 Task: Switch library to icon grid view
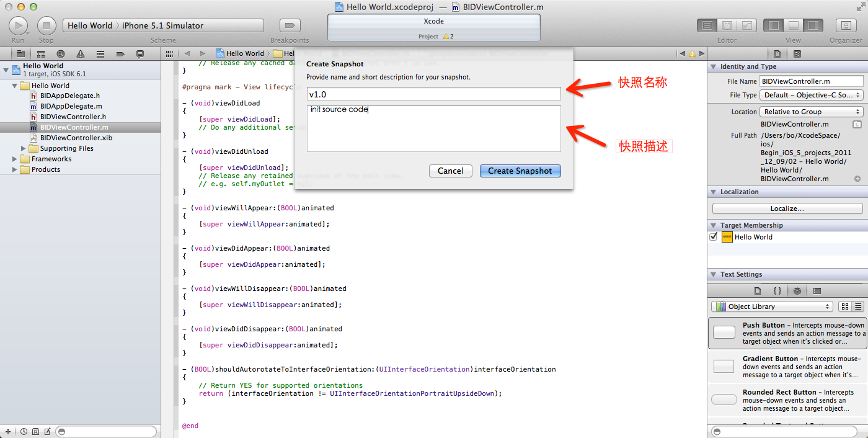(844, 306)
